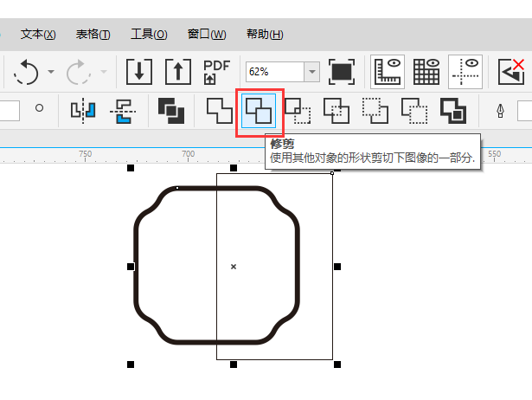Click the right-middle selection handle
532x400 pixels.
click(x=337, y=267)
